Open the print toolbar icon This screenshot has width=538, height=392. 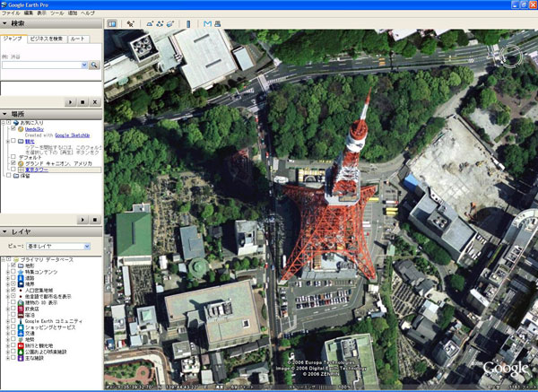click(218, 23)
